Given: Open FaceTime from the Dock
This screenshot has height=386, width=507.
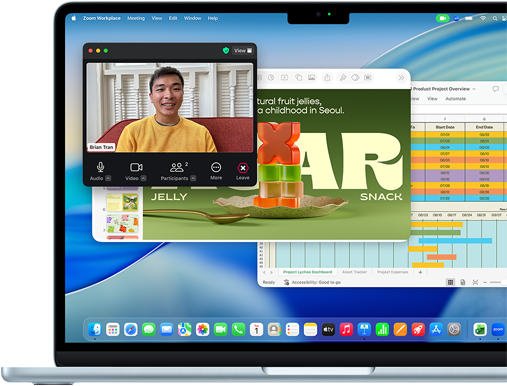Looking at the screenshot, I should tap(221, 330).
